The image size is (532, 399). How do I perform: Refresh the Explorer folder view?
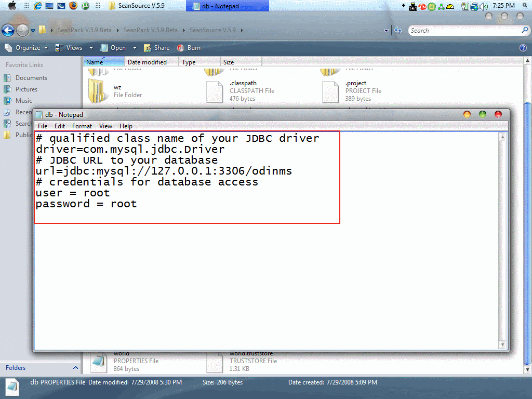(x=398, y=31)
